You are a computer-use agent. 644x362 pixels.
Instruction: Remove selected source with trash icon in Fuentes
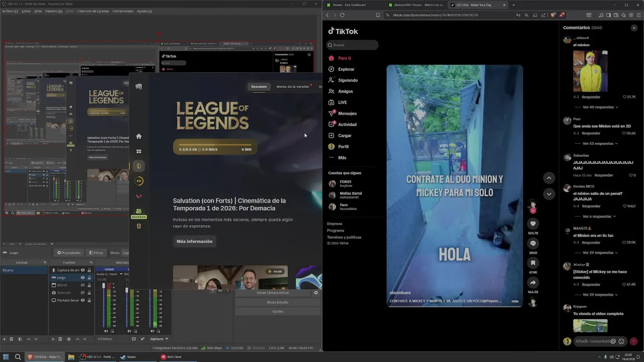coord(60,339)
